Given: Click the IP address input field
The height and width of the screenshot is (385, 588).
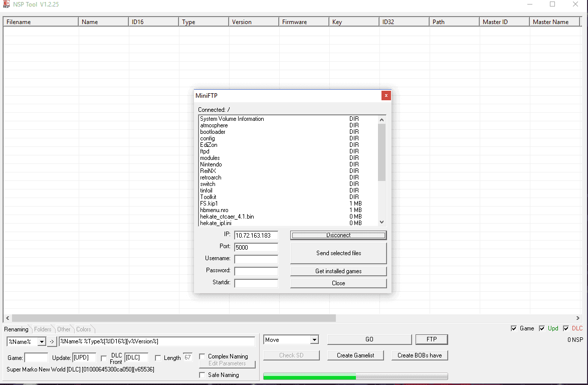Looking at the screenshot, I should tap(256, 236).
